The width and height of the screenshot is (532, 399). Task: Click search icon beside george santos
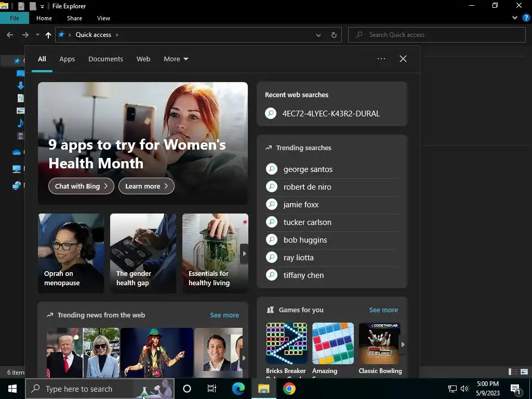[271, 169]
